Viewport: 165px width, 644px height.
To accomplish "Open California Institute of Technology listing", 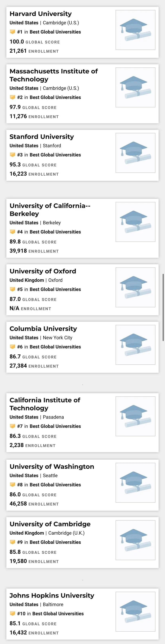I will tap(45, 404).
